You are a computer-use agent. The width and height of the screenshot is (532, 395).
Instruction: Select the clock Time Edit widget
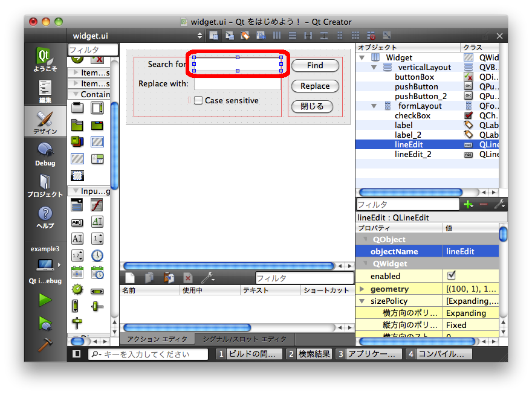click(x=97, y=255)
